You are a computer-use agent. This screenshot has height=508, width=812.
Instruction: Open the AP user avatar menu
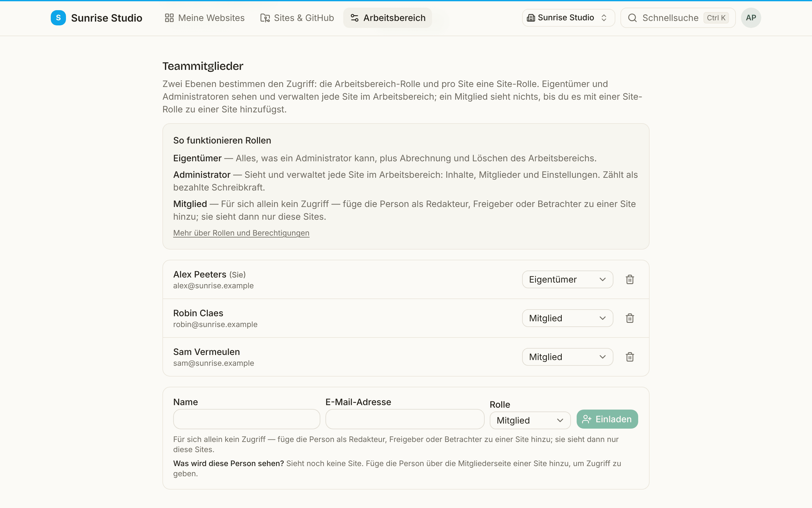point(751,18)
